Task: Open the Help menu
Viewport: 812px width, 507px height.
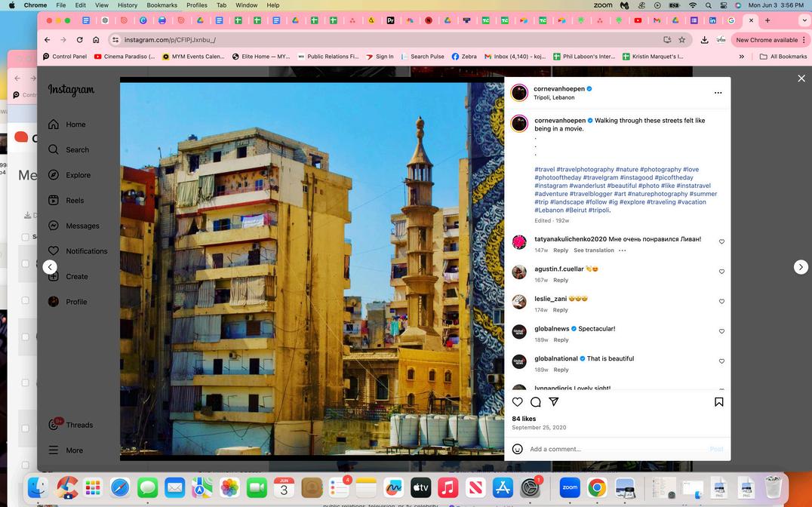Action: pyautogui.click(x=273, y=5)
